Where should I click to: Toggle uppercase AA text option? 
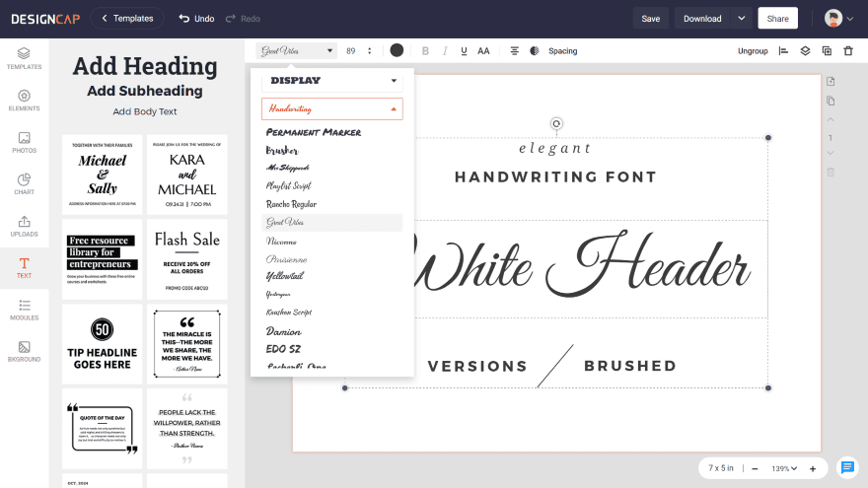(x=483, y=50)
